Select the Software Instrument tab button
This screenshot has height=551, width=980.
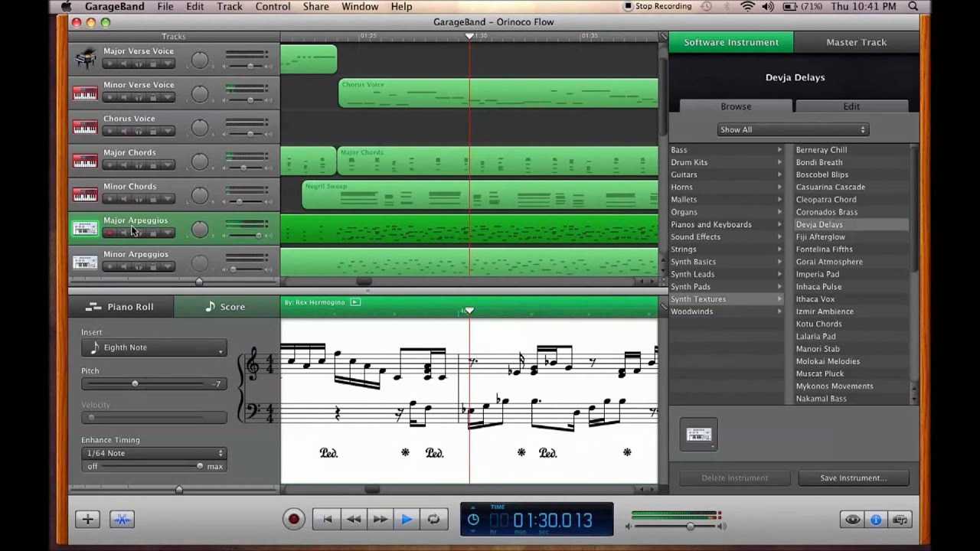coord(731,42)
